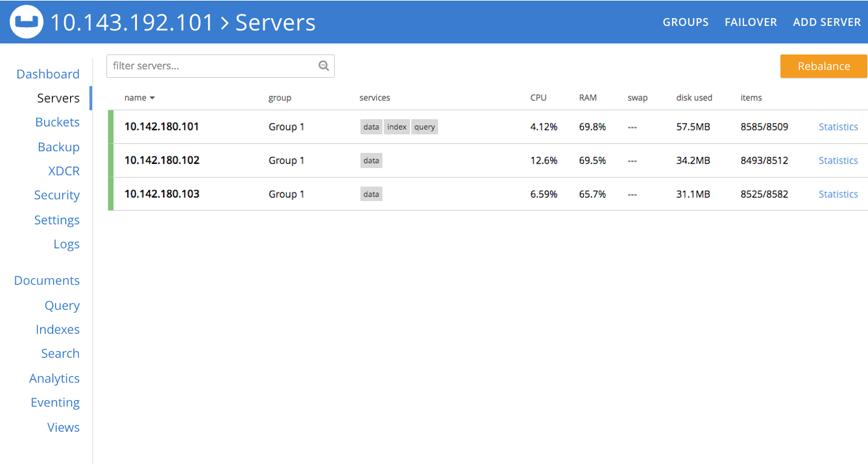Open the Security section
Screen dimensions: 868x472
[x=56, y=195]
